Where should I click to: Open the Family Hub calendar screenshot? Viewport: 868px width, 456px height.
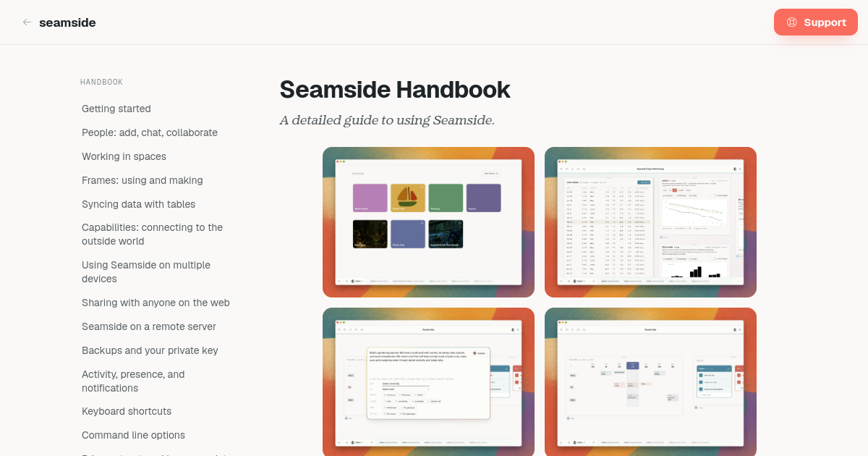pyautogui.click(x=650, y=381)
